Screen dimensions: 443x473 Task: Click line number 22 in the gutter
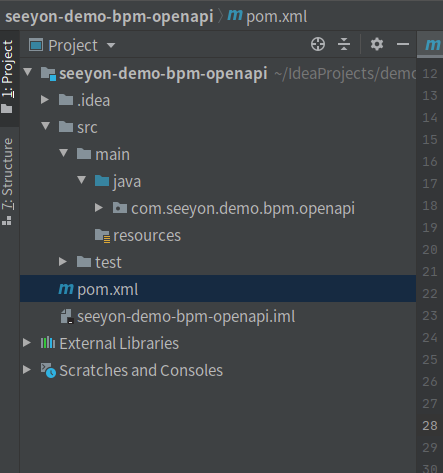(x=430, y=294)
